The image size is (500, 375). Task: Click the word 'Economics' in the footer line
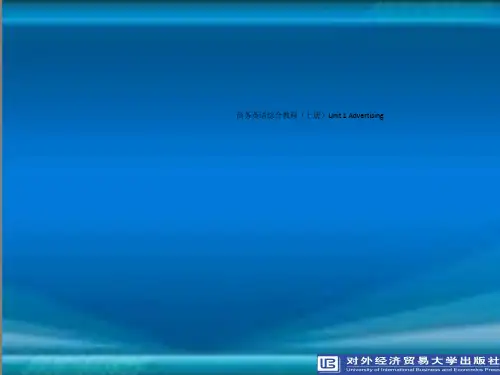pyautogui.click(x=469, y=370)
